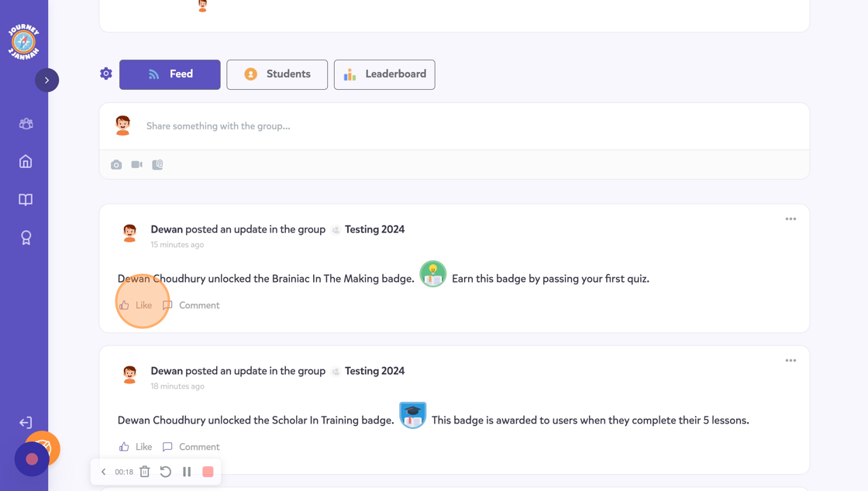Pause the screen recording
The image size is (868, 491).
pyautogui.click(x=187, y=472)
